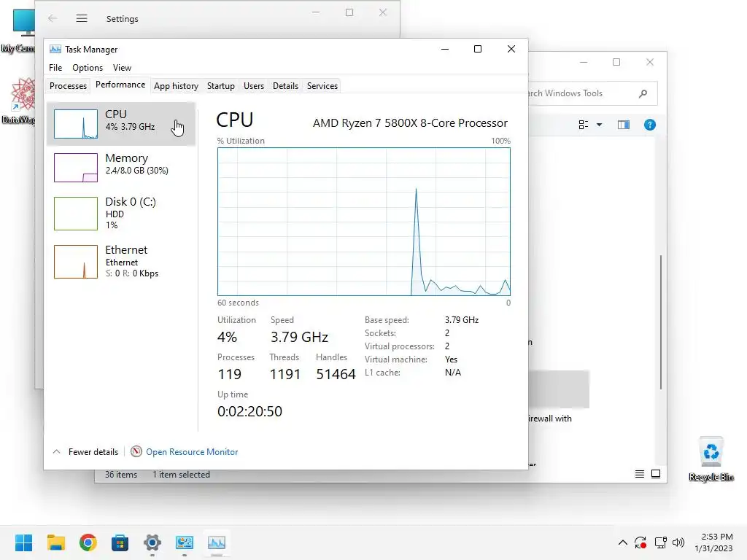Click the Open Resource Monitor link
Image resolution: width=747 pixels, height=560 pixels.
pyautogui.click(x=192, y=452)
